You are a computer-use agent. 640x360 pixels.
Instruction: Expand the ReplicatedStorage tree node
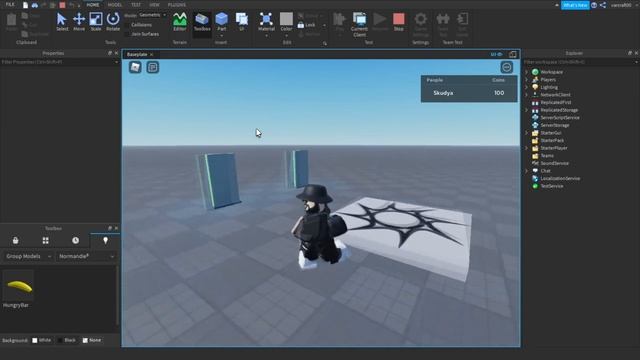(527, 110)
